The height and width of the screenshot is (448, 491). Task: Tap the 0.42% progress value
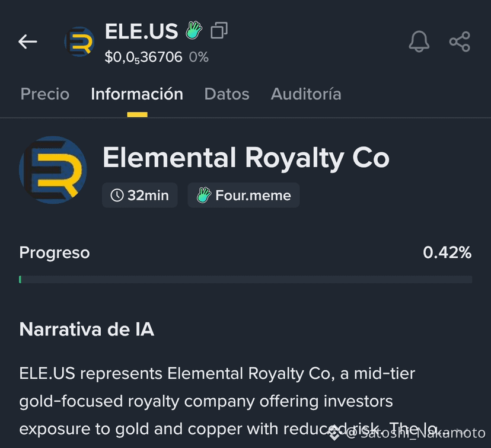point(447,252)
